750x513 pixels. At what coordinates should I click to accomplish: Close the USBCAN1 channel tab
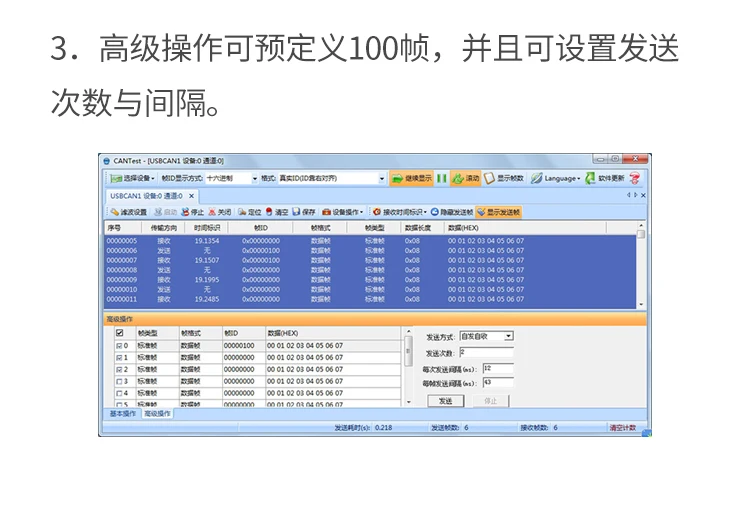pos(191,196)
